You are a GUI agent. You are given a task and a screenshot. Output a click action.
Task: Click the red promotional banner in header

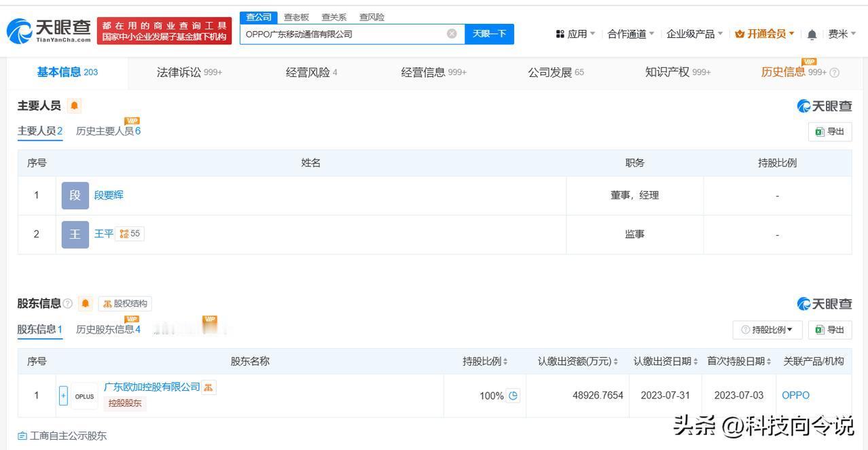point(164,31)
